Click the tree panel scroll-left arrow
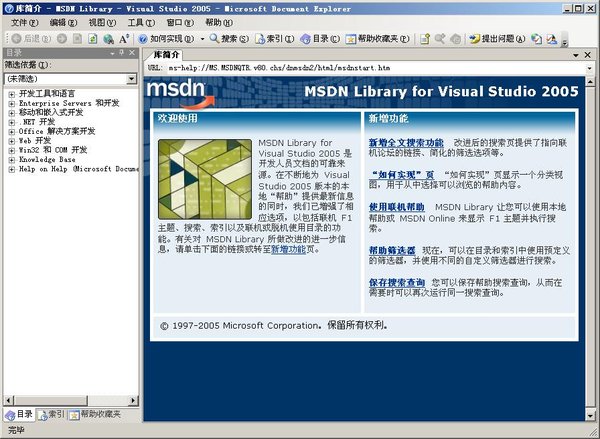The height and width of the screenshot is (439, 600). (x=9, y=400)
